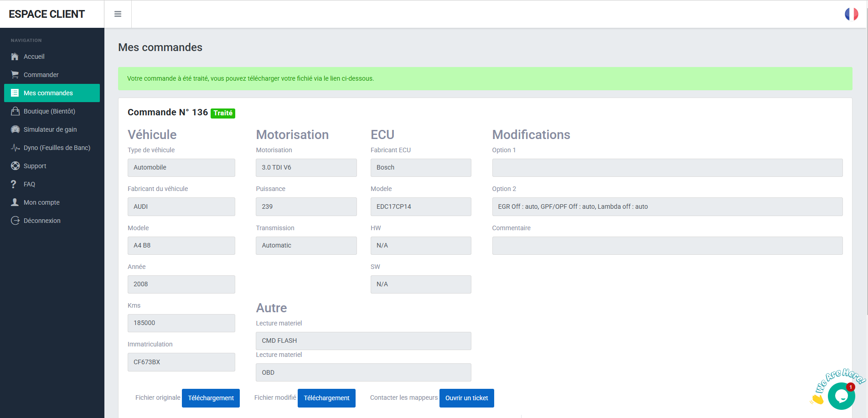Open the French flag language selector

[x=851, y=14]
